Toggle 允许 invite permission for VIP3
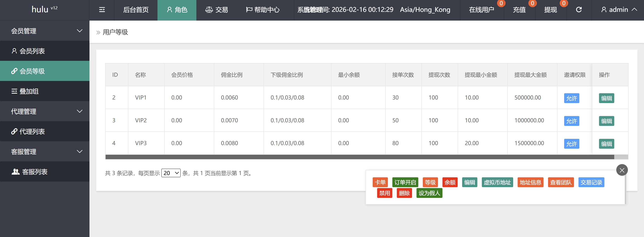Viewport: 644px width, 237px height. click(x=571, y=144)
